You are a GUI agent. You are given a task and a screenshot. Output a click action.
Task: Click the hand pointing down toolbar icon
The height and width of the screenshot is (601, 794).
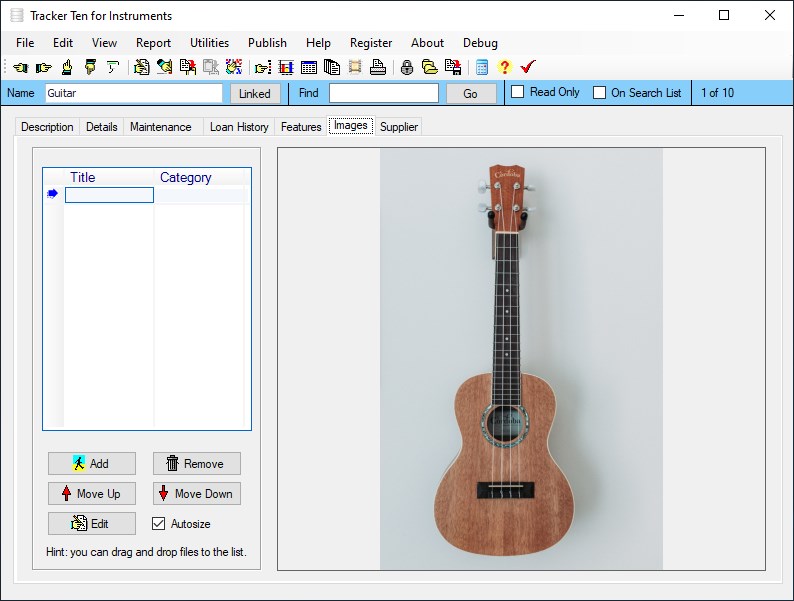[x=90, y=67]
